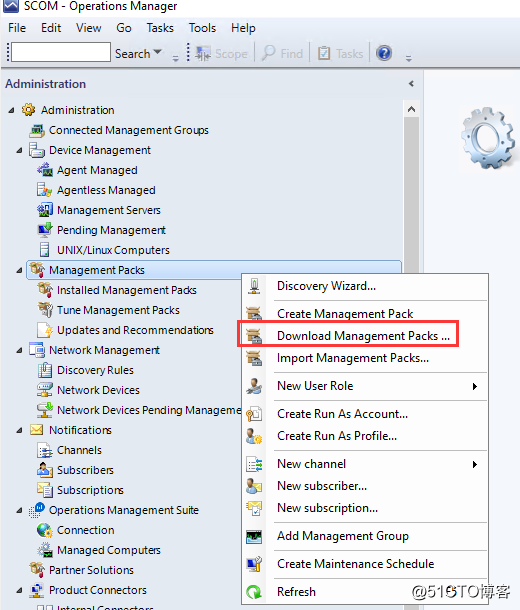Click the Updates and Recommendations icon
Viewport: 520px width, 610px height.
click(45, 330)
